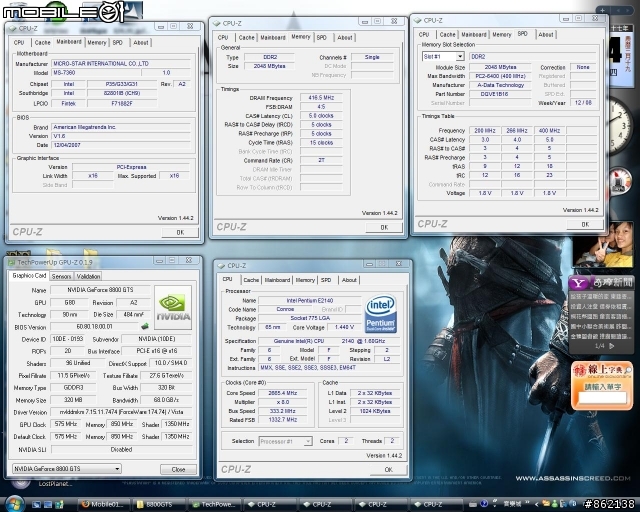The width and height of the screenshot is (640, 512).
Task: Switch to Sensors tab in GPU-Z
Action: tap(61, 276)
